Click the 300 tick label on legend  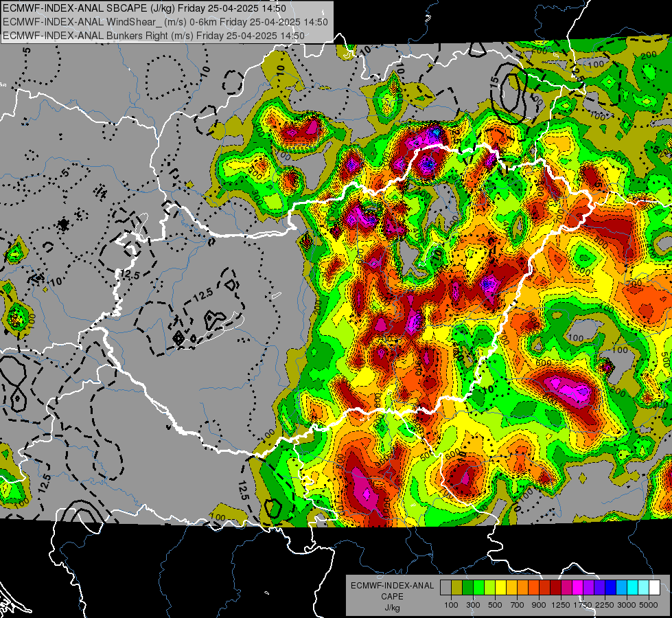473,605
